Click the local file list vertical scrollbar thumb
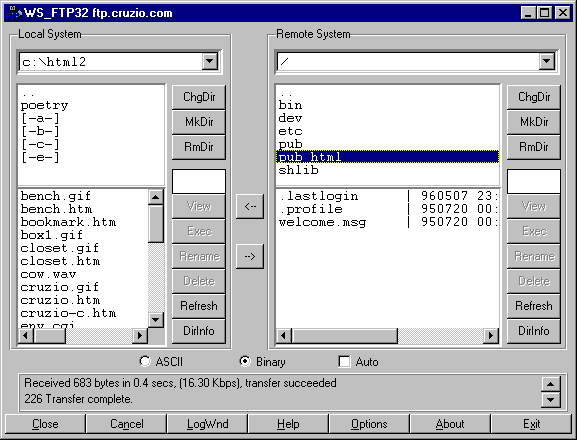The image size is (577, 440). (156, 224)
